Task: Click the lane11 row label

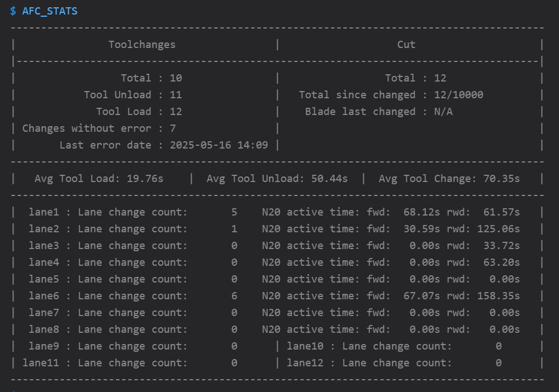Action: point(41,363)
